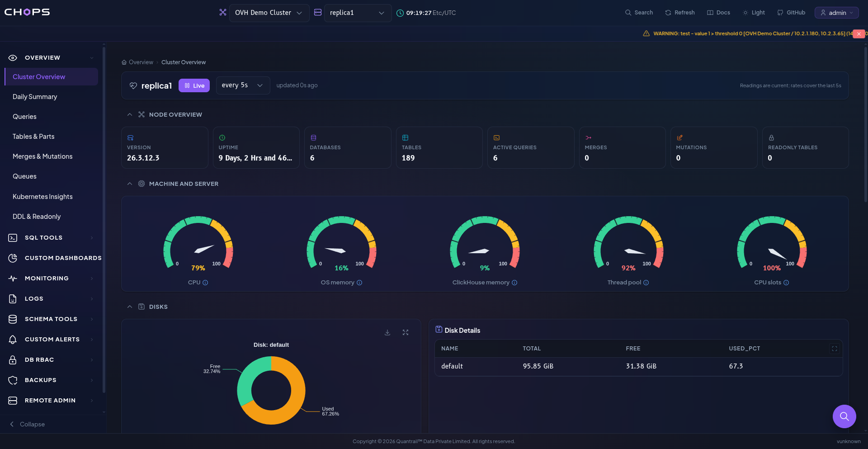Click the DB RBAC lock icon
Screen dimensions: 868x449
13,360
